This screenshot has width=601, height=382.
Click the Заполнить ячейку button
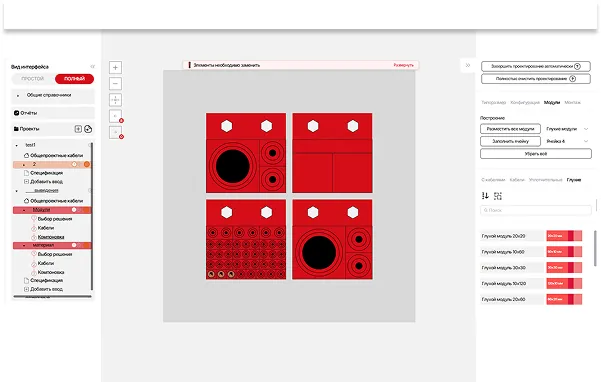tap(511, 141)
